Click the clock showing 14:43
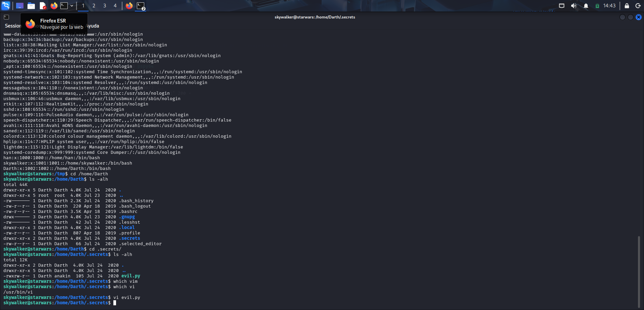The height and width of the screenshot is (310, 644). pyautogui.click(x=609, y=6)
